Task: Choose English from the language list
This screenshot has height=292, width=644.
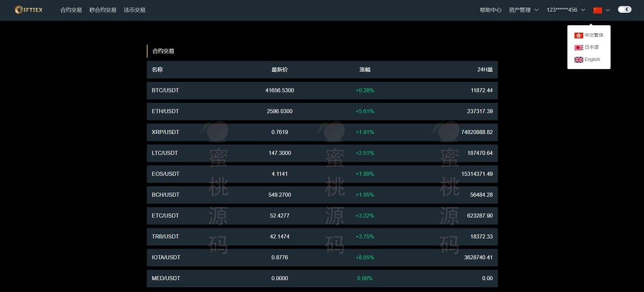Action: click(592, 60)
